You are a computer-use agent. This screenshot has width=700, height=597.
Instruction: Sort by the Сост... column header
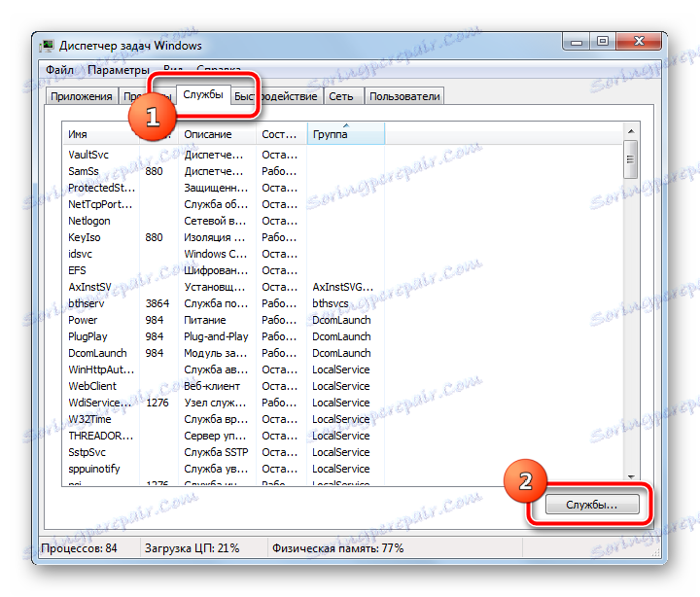coord(281,134)
